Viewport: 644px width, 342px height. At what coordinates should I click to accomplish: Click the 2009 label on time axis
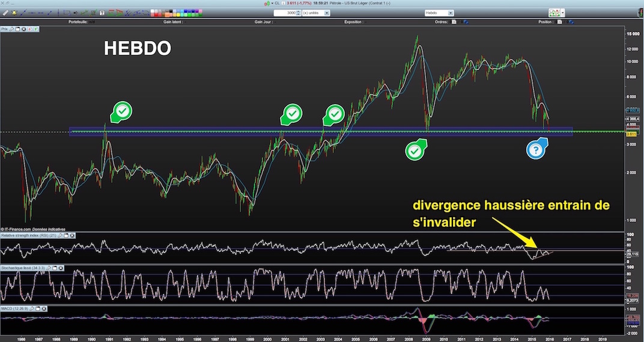pos(426,339)
